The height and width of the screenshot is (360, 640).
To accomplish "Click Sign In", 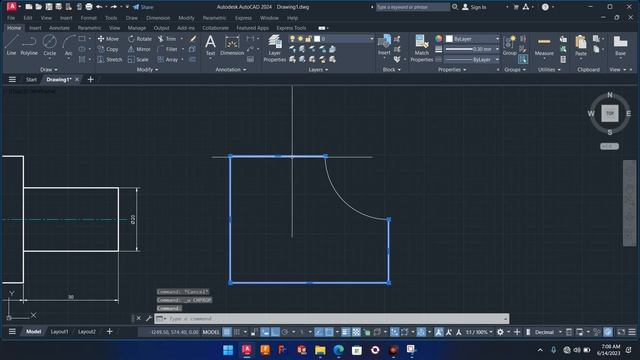I will (x=474, y=7).
